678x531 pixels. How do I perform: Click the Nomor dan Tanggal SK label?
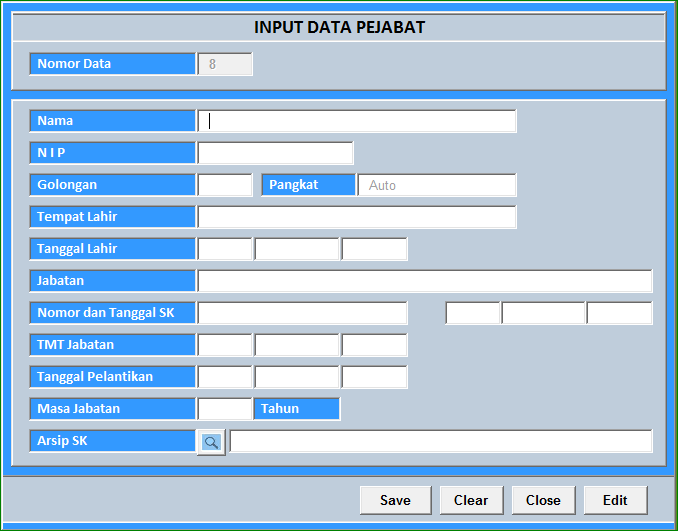pyautogui.click(x=112, y=313)
